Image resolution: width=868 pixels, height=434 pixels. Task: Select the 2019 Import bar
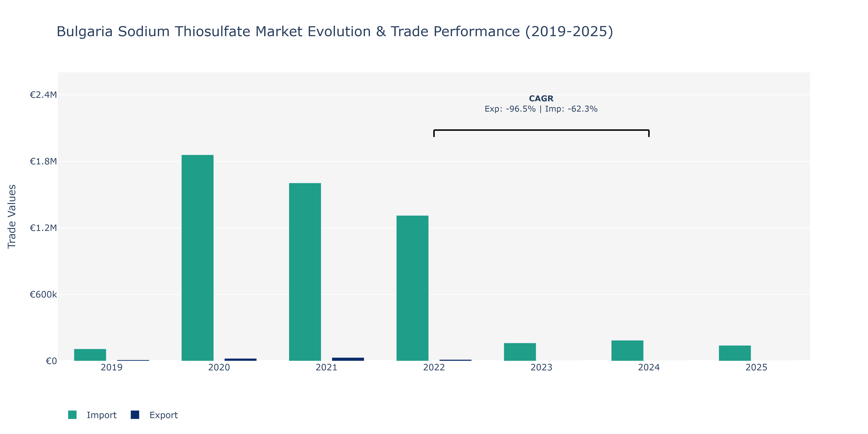tap(90, 355)
